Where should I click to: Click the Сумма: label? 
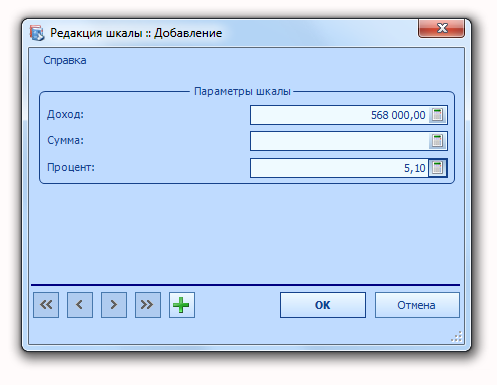pyautogui.click(x=65, y=140)
